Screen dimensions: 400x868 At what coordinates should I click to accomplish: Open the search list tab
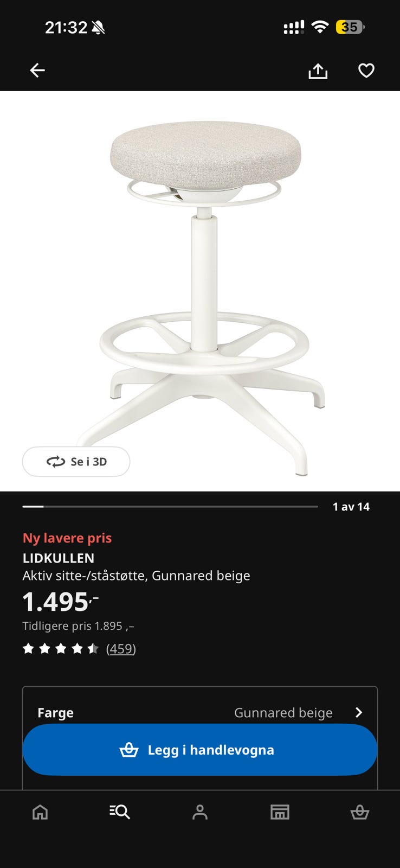tap(120, 812)
